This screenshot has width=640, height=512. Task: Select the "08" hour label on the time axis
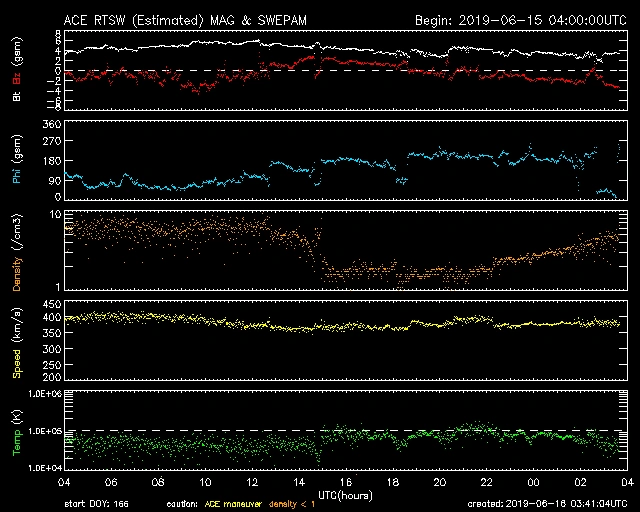[x=158, y=482]
